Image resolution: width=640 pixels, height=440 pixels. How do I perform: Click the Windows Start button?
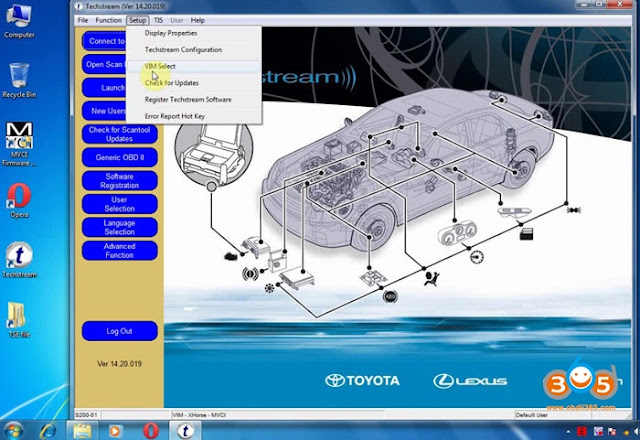point(13,431)
